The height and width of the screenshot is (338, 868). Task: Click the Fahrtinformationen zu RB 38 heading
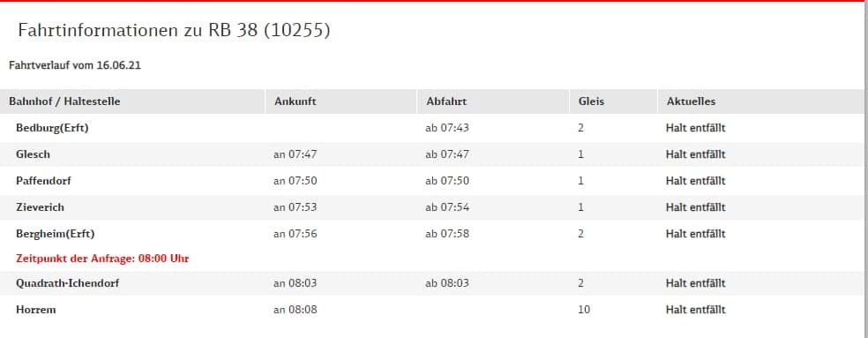pyautogui.click(x=174, y=30)
